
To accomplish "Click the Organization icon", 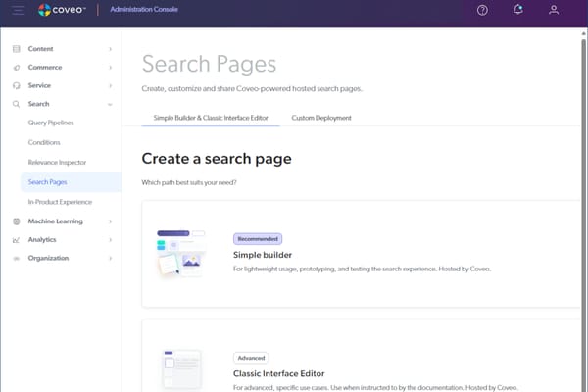I will (x=16, y=258).
